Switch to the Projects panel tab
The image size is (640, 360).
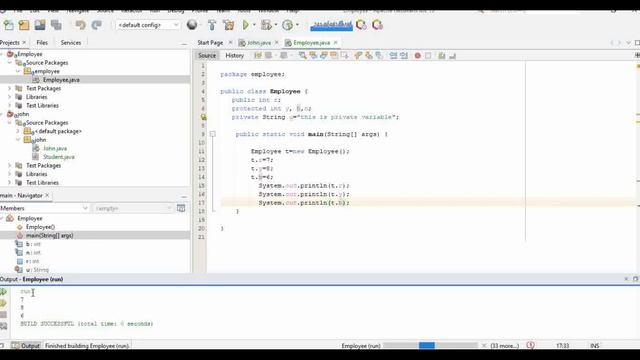click(10, 42)
